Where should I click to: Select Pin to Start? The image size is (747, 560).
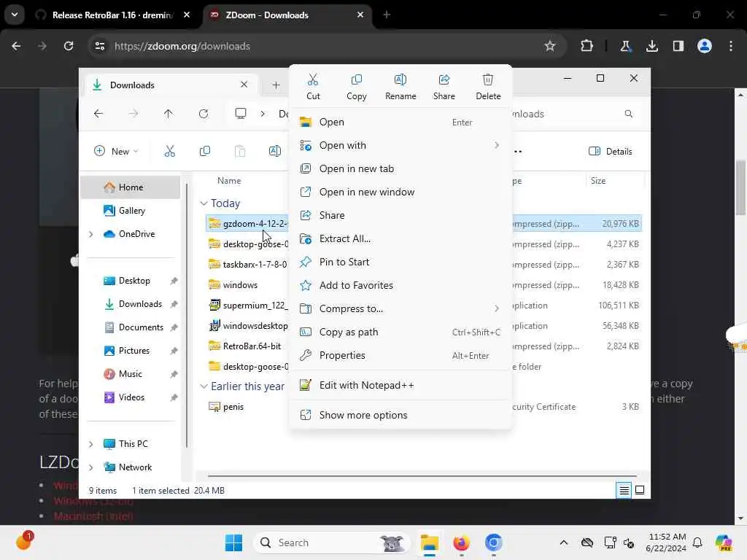tap(400, 262)
